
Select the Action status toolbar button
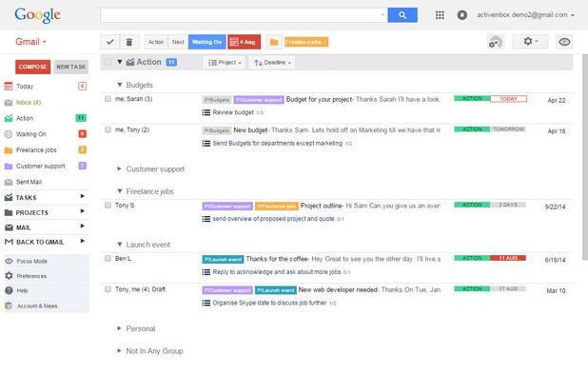tap(156, 42)
